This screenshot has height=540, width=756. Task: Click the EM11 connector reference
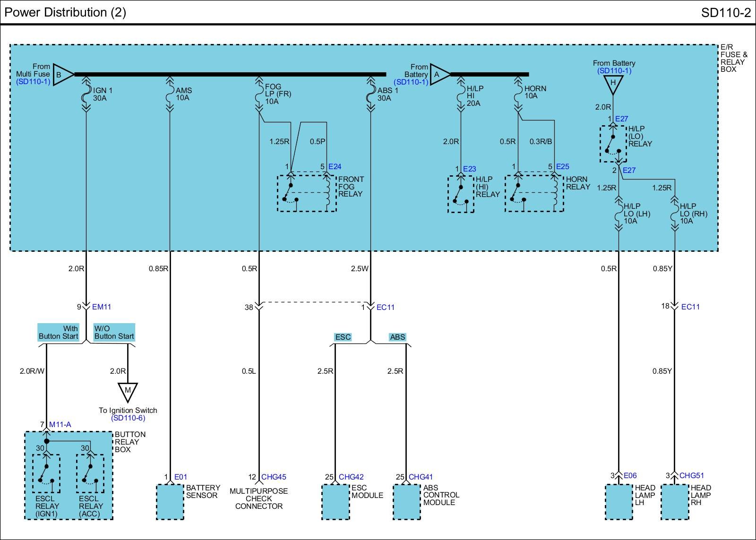pyautogui.click(x=102, y=307)
